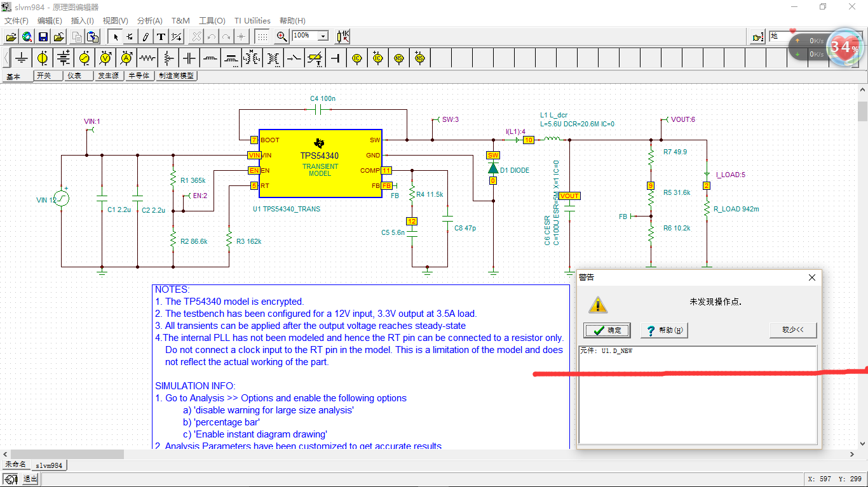Click the Paste toolbar icon
Viewport: 868px width, 487px height.
93,36
